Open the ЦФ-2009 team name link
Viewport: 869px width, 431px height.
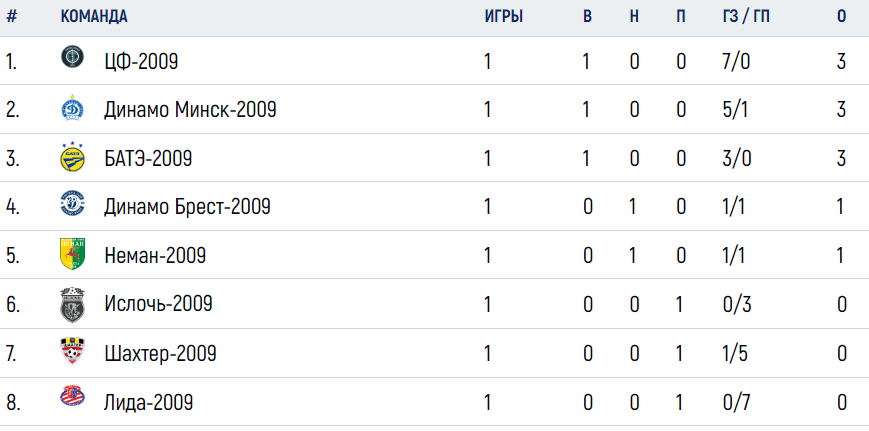(x=141, y=61)
